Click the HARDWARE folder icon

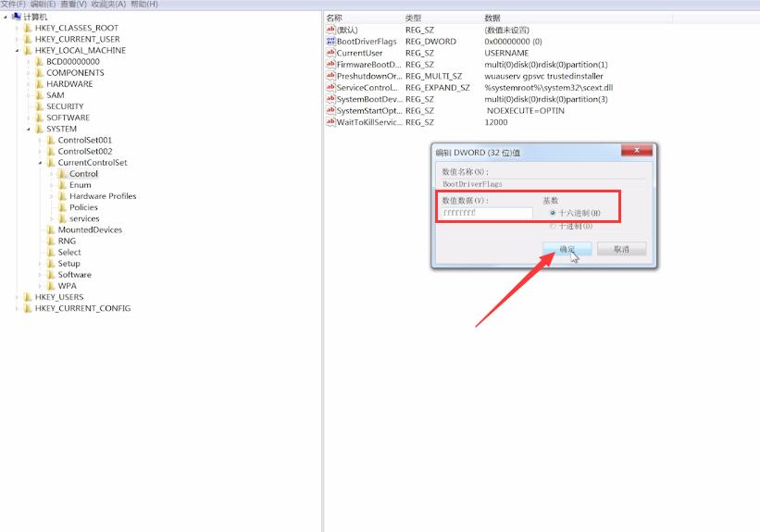click(39, 84)
